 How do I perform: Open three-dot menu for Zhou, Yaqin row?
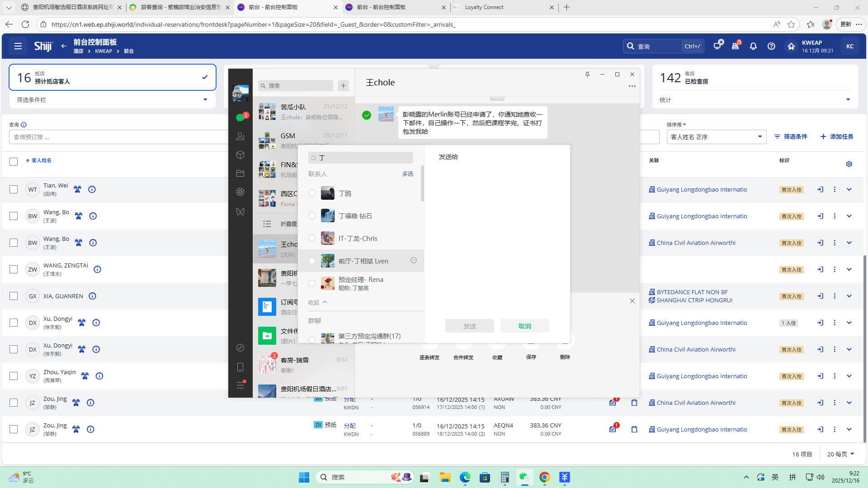pyautogui.click(x=835, y=376)
